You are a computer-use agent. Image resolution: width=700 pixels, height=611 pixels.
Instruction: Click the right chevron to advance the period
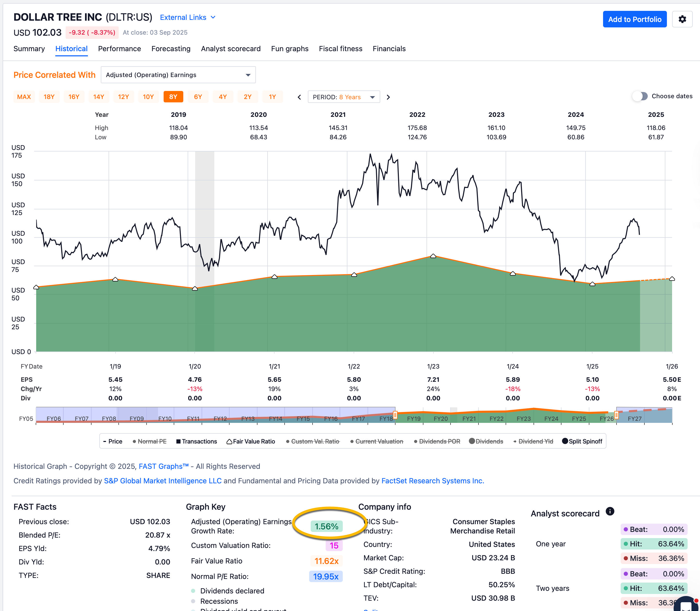click(x=388, y=97)
